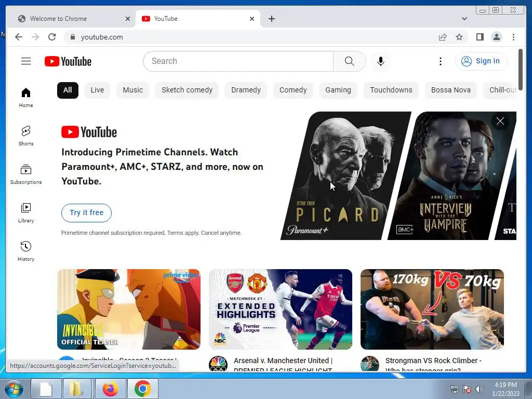Image resolution: width=532 pixels, height=399 pixels.
Task: Go forward in Chrome
Action: click(x=35, y=37)
